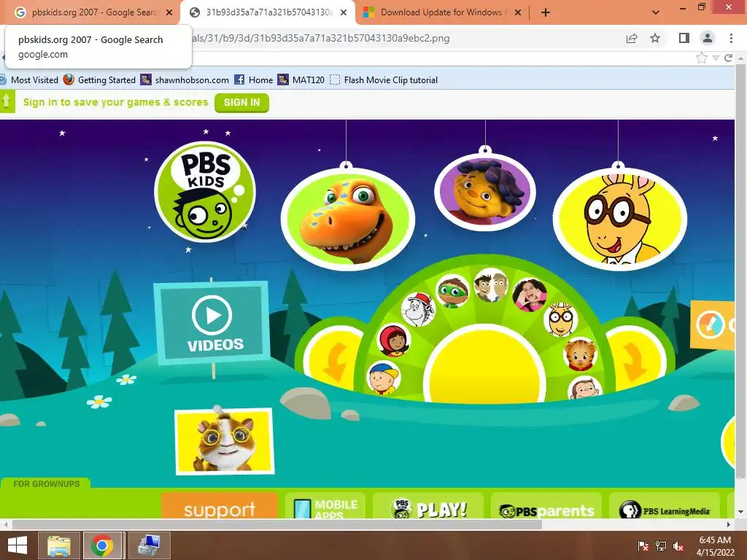The image size is (747, 560).
Task: Open the Windows Start button
Action: pyautogui.click(x=18, y=545)
